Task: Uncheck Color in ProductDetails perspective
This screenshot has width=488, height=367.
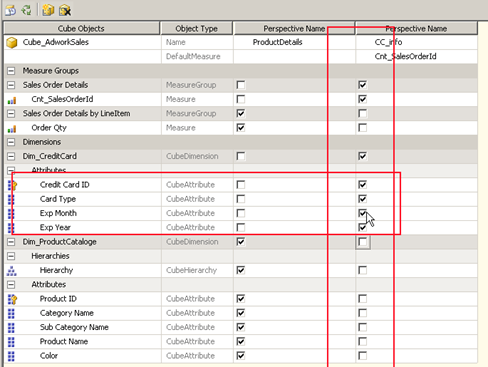Action: click(241, 356)
